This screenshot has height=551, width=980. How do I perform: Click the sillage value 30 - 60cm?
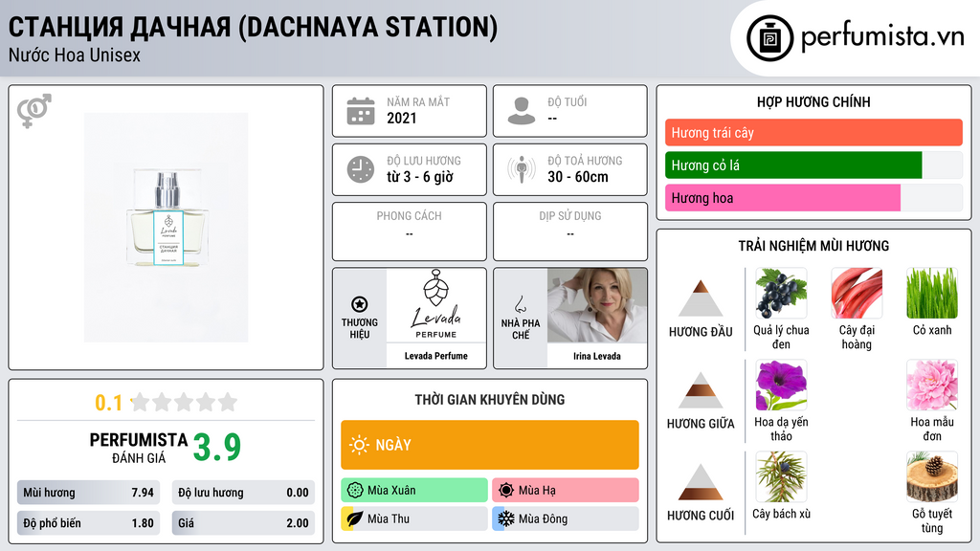click(x=577, y=177)
